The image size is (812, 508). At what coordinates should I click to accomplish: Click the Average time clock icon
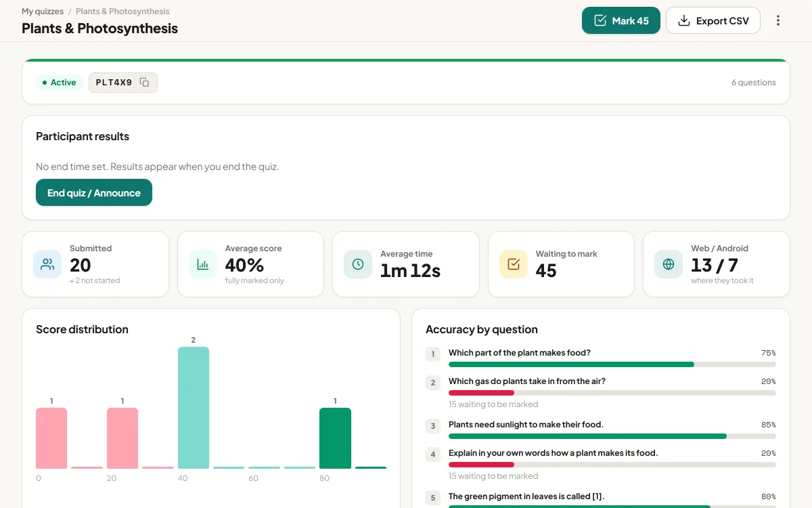358,264
